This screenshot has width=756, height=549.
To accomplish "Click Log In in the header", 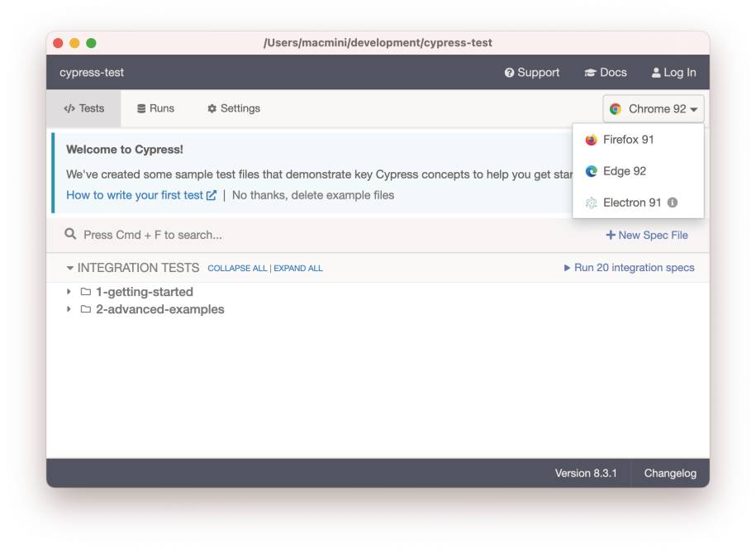I will click(x=673, y=73).
